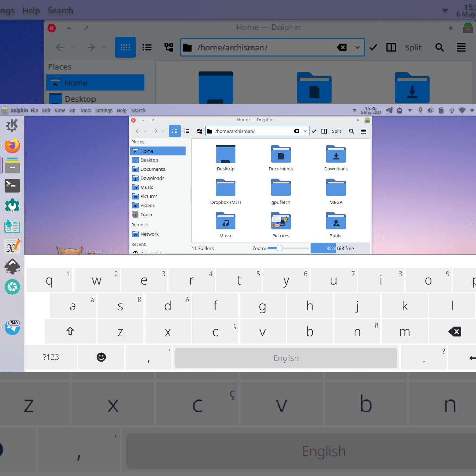Expand the arrow between clipboard and lightbulb icons
The image size is (476, 476).
coord(410,110)
